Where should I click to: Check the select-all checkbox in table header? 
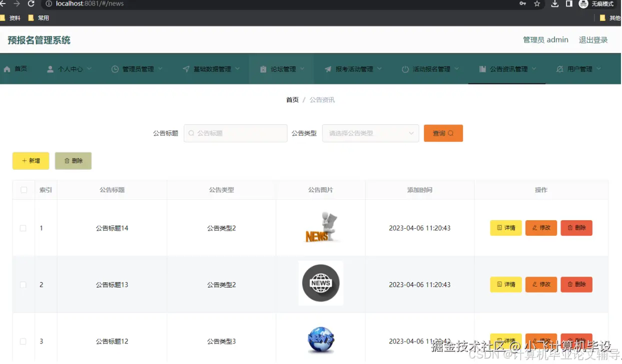click(x=23, y=190)
